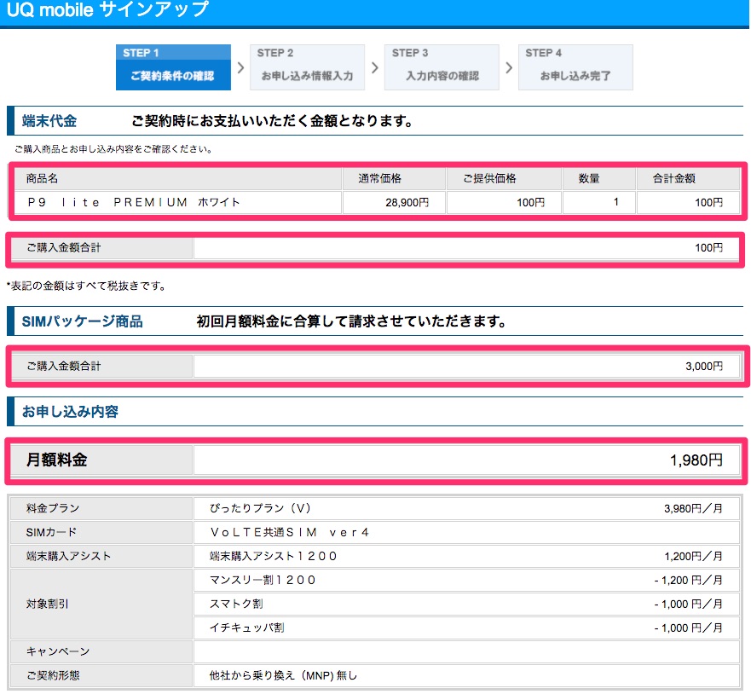The height and width of the screenshot is (700, 751).
Task: Click the SIMカード row label
Action: [51, 532]
